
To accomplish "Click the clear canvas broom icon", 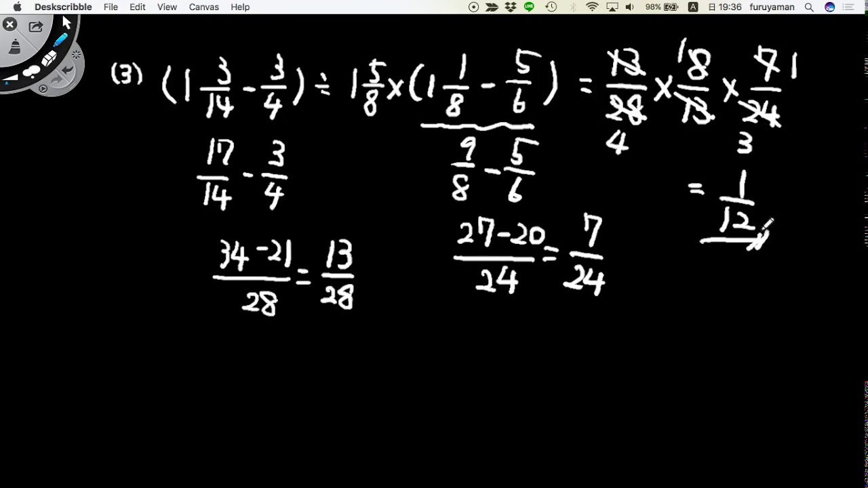I will 15,45.
